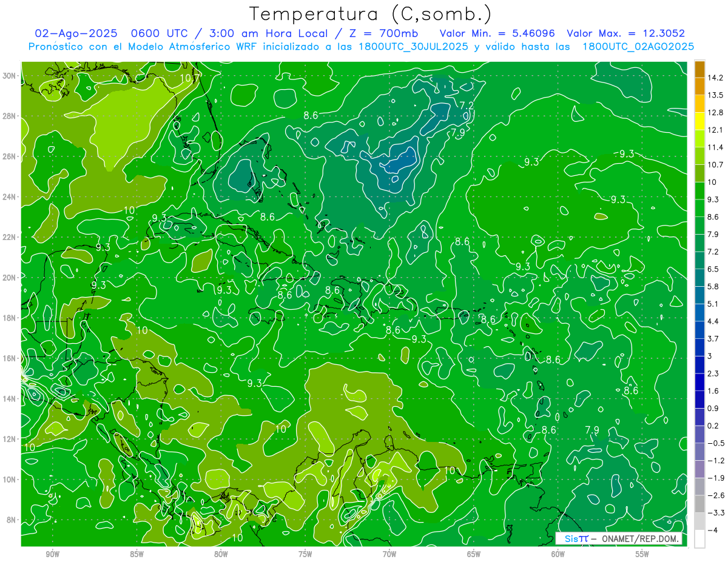This screenshot has width=728, height=562.
Task: Click the '-0.5' value on the color legend
Action: 715,443
